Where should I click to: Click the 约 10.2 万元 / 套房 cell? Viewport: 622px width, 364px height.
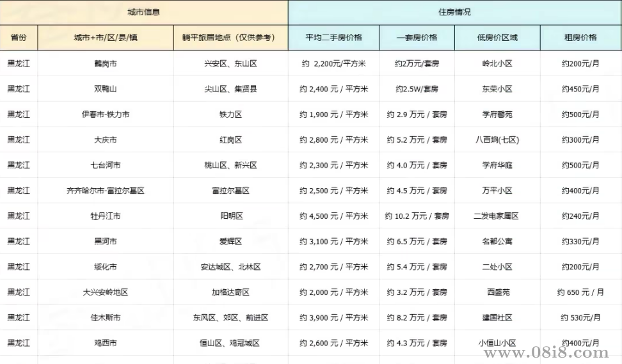pyautogui.click(x=417, y=216)
